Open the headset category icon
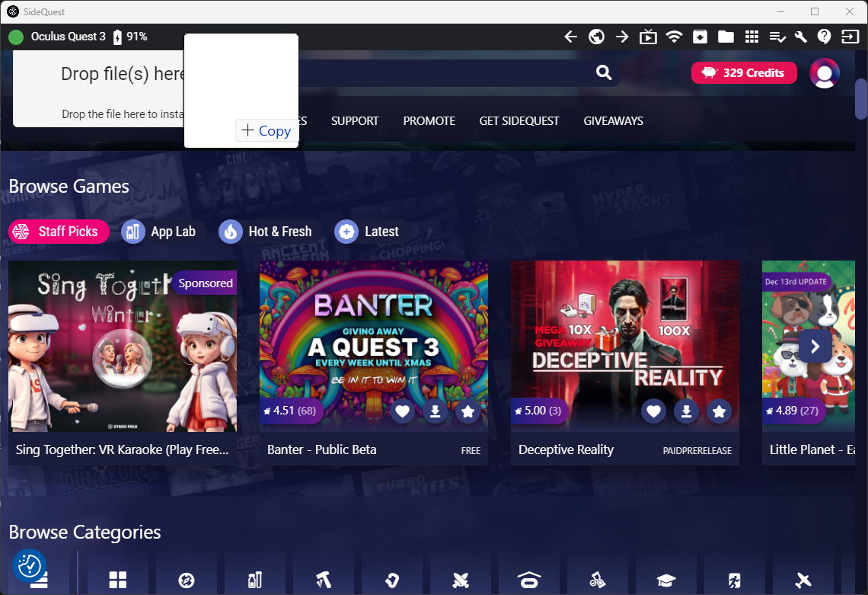Viewport: 868px width, 595px height. 529,580
